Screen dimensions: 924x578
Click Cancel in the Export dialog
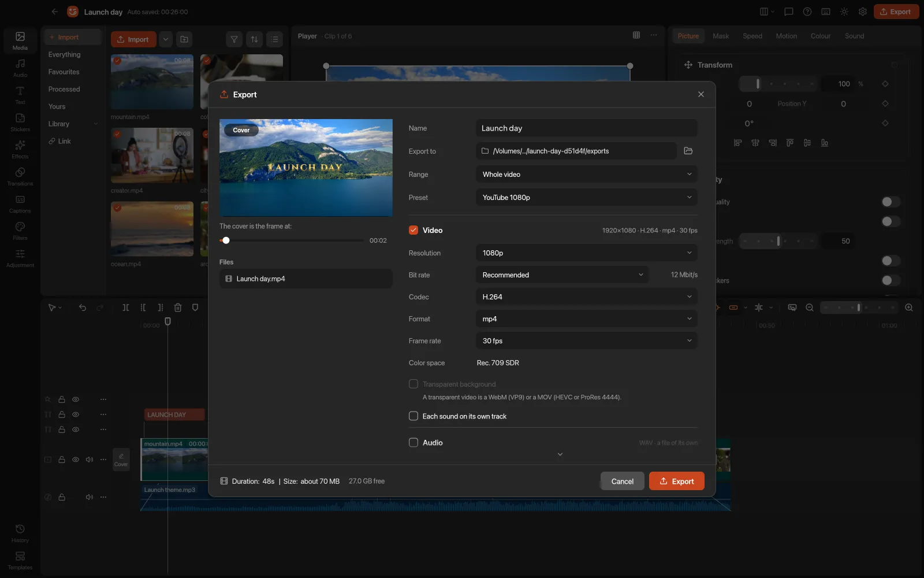623,481
